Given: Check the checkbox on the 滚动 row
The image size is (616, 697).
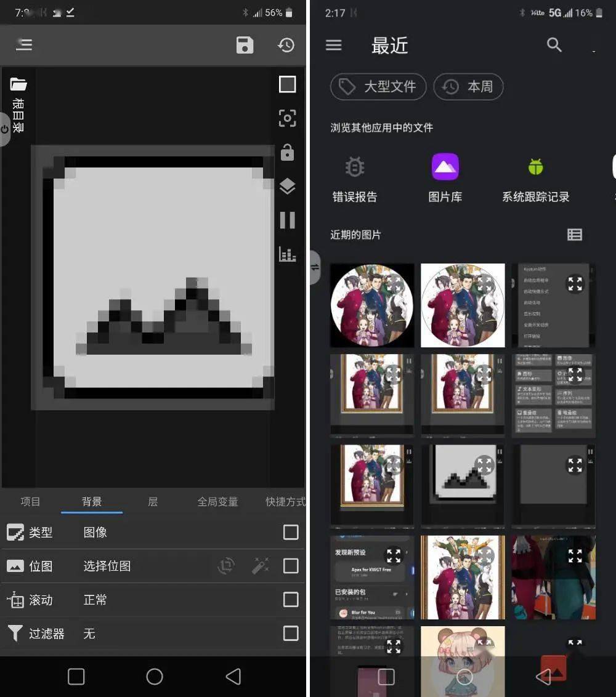Looking at the screenshot, I should (291, 600).
